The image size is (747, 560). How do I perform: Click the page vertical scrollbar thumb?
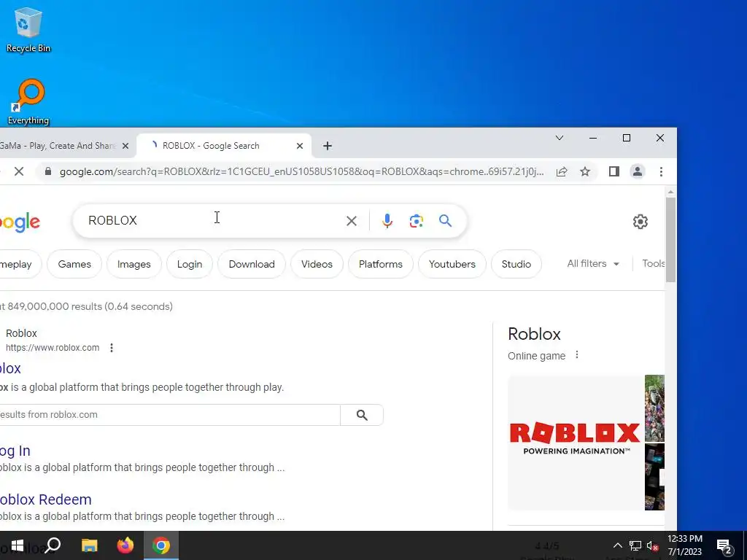pos(670,239)
